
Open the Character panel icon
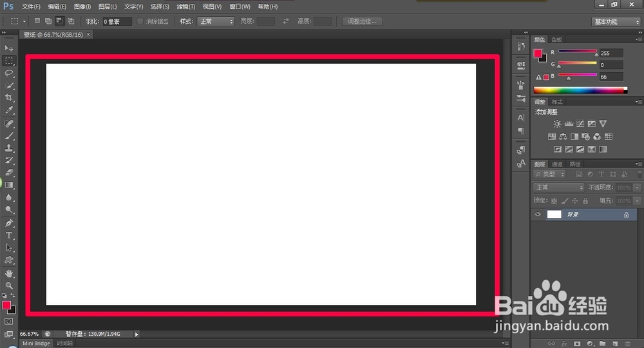click(521, 117)
